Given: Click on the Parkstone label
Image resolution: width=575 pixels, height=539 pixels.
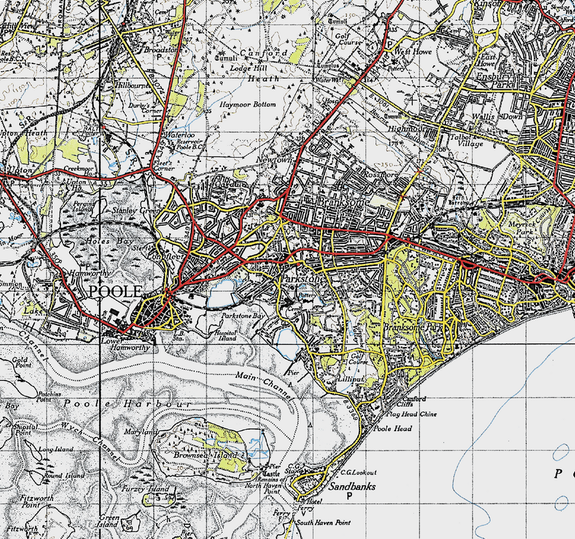Looking at the screenshot, I should click(303, 279).
